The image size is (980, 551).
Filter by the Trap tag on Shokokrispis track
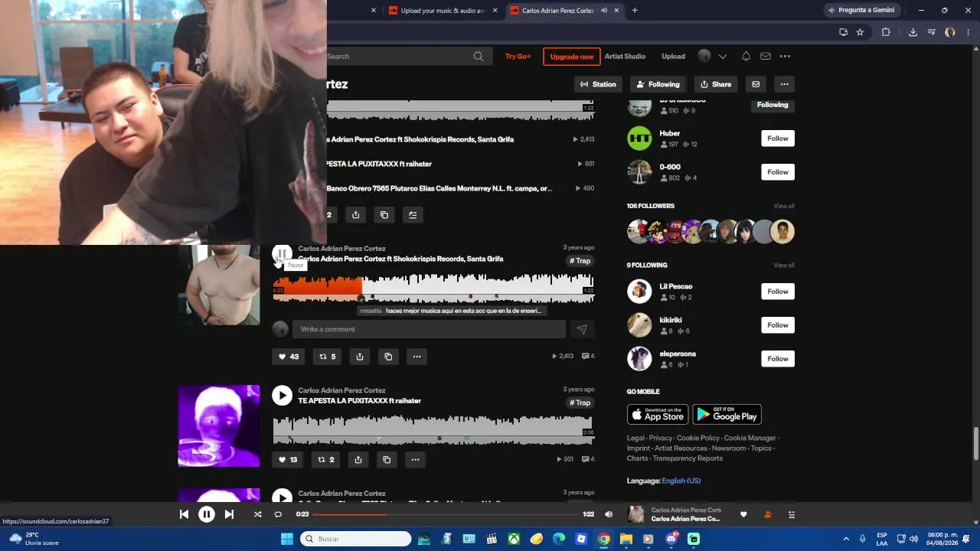[580, 261]
